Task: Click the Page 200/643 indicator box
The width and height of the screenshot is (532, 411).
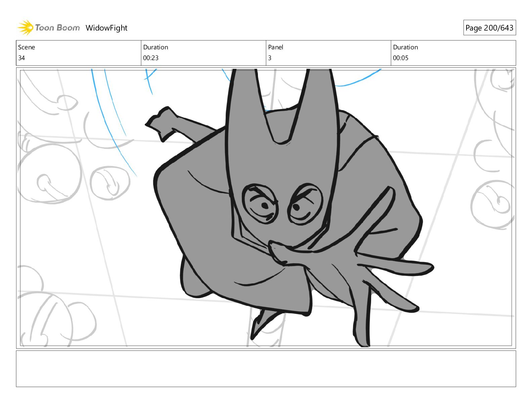Action: coord(489,28)
